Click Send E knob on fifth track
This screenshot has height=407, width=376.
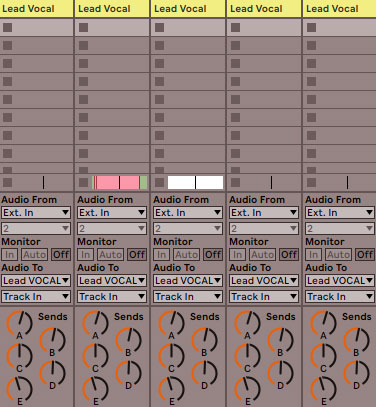323,389
